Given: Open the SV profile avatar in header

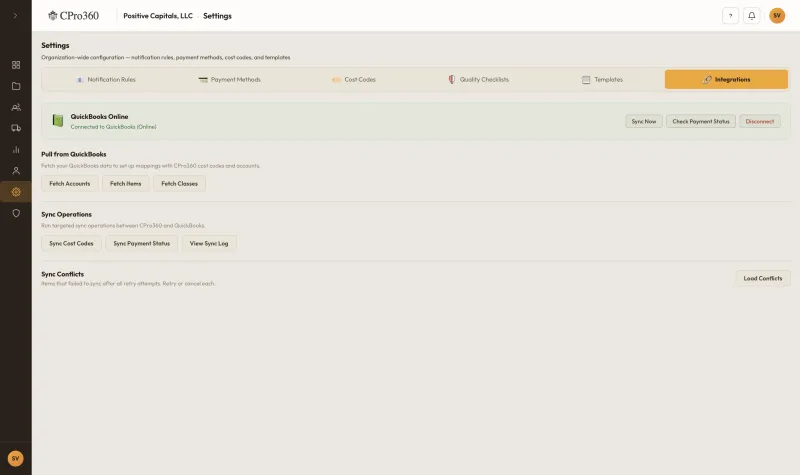Looking at the screenshot, I should coord(777,16).
